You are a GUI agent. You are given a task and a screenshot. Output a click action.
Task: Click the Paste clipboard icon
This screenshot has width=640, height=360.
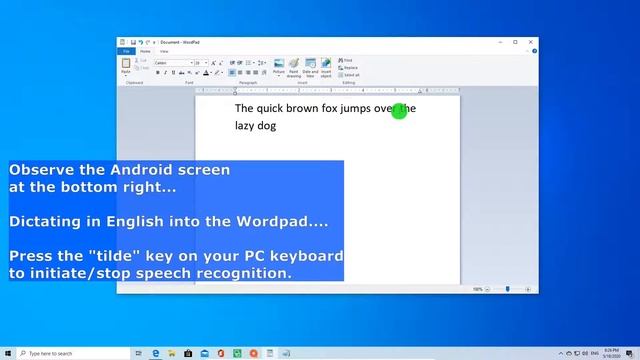[x=126, y=63]
